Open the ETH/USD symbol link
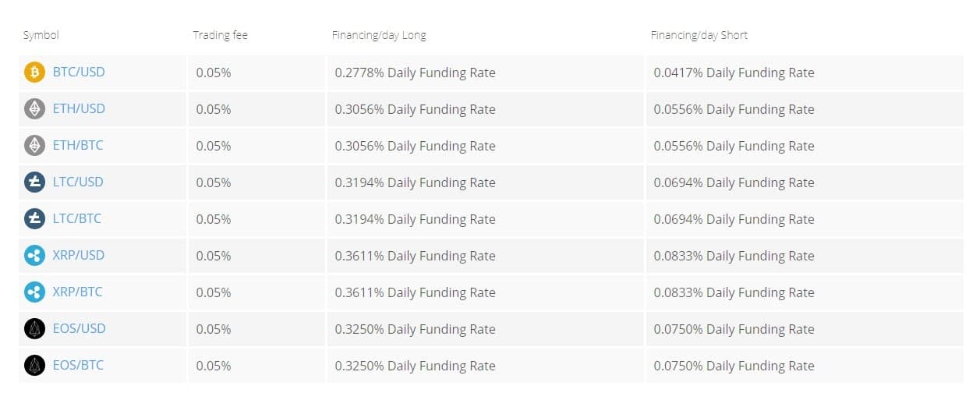Screen dimensions: 980x400 pos(79,108)
